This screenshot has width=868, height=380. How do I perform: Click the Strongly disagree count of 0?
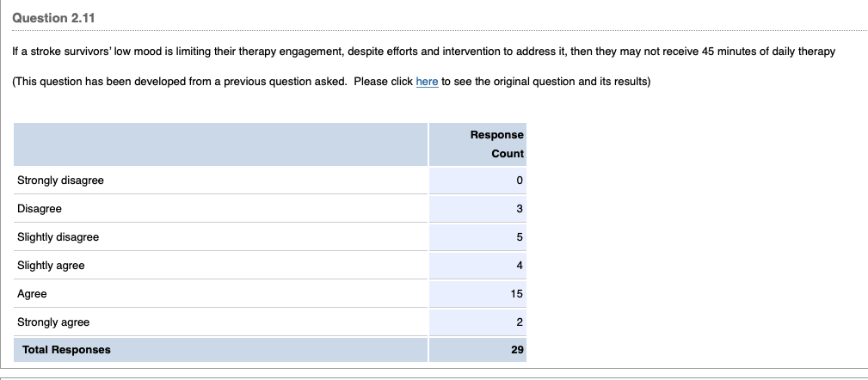tap(520, 181)
